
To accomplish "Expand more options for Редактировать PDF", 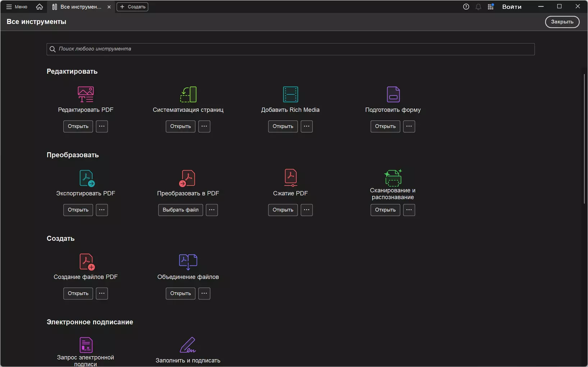I will [102, 126].
